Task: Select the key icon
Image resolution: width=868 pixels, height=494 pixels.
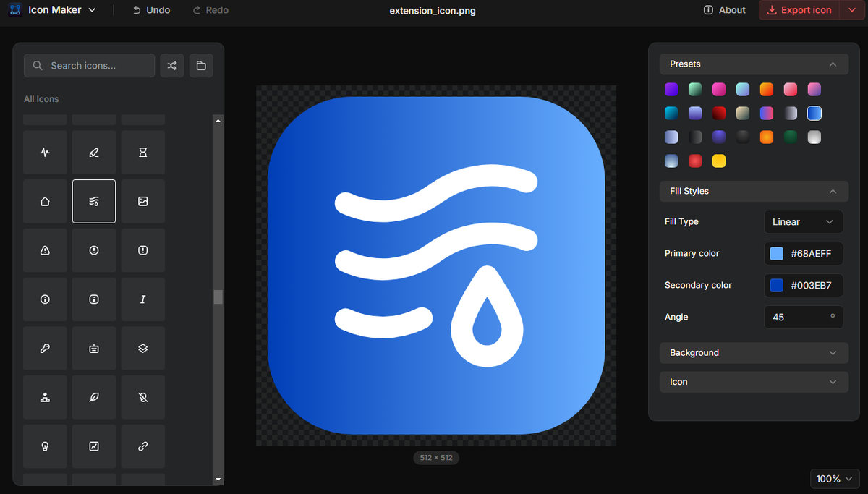Action: [45, 349]
